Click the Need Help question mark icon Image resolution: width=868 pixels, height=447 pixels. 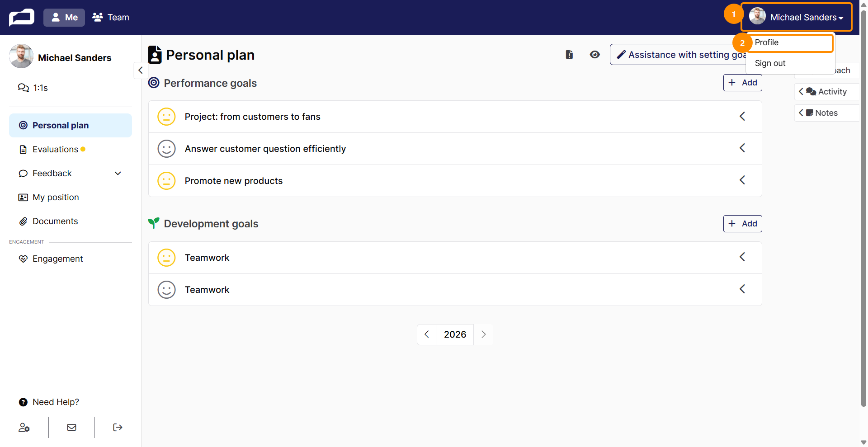(x=23, y=402)
